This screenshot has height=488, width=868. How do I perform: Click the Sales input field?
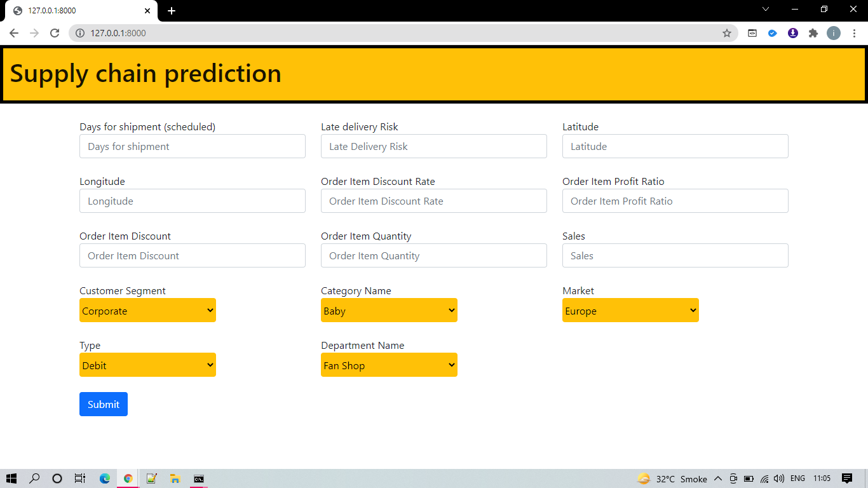tap(675, 255)
